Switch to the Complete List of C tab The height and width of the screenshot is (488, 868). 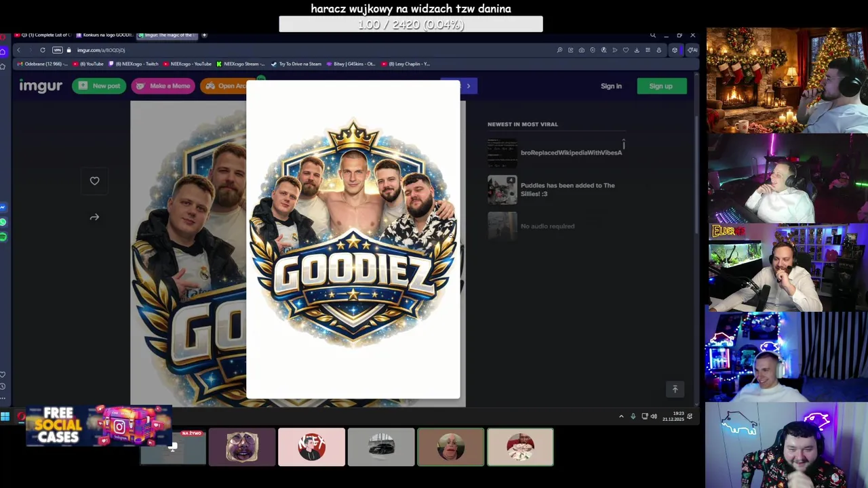[44, 35]
